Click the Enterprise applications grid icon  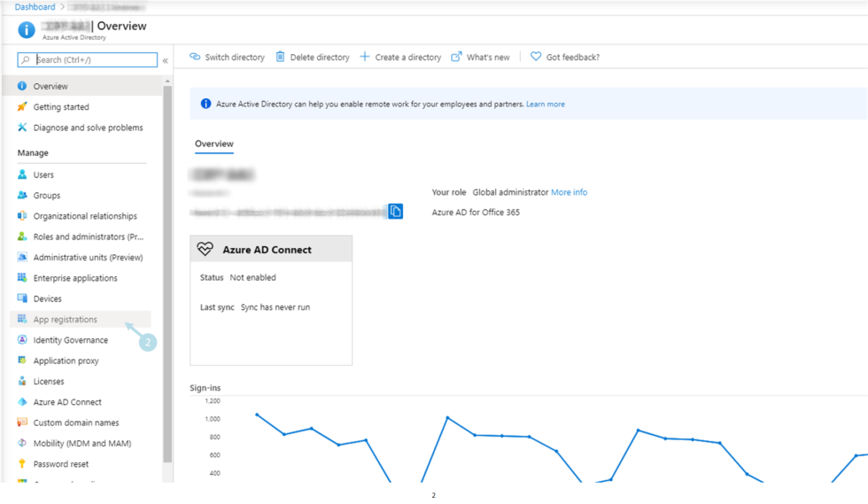22,277
